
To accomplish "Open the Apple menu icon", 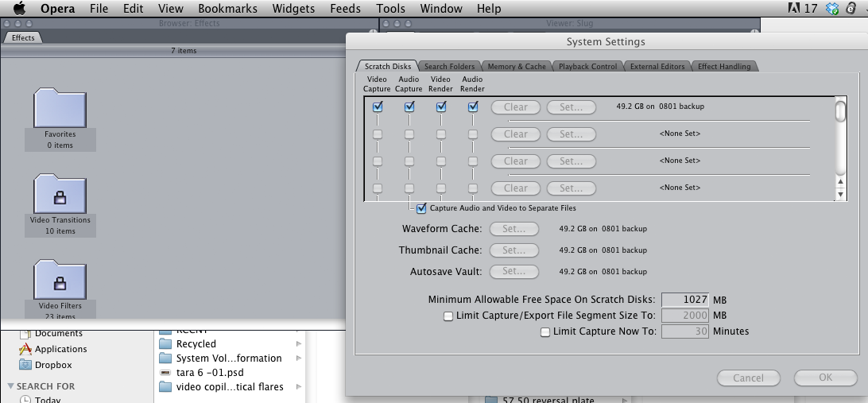I will pos(19,9).
